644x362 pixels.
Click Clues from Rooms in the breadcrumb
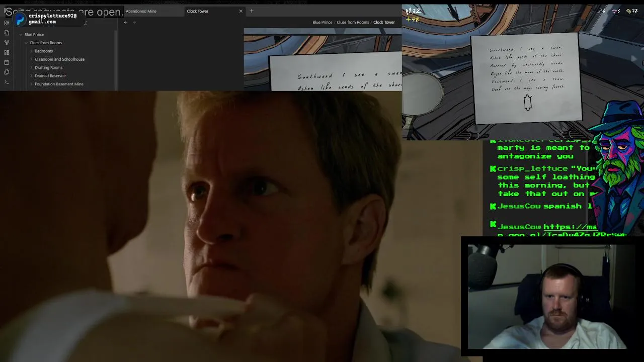(x=353, y=22)
